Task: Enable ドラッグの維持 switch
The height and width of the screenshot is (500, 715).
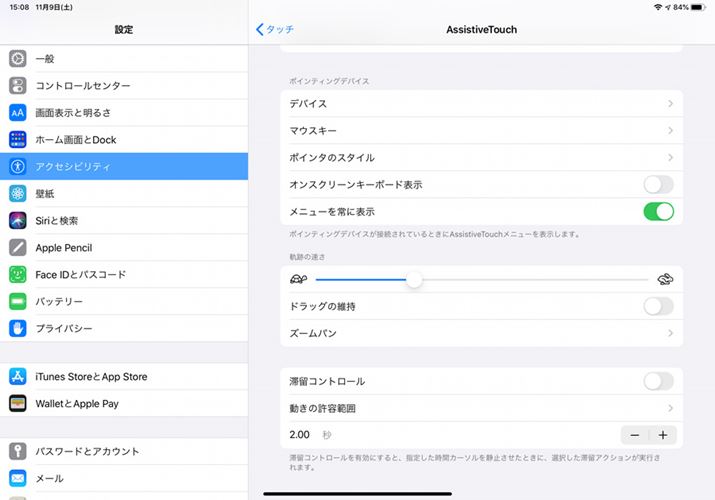Action: click(x=658, y=306)
